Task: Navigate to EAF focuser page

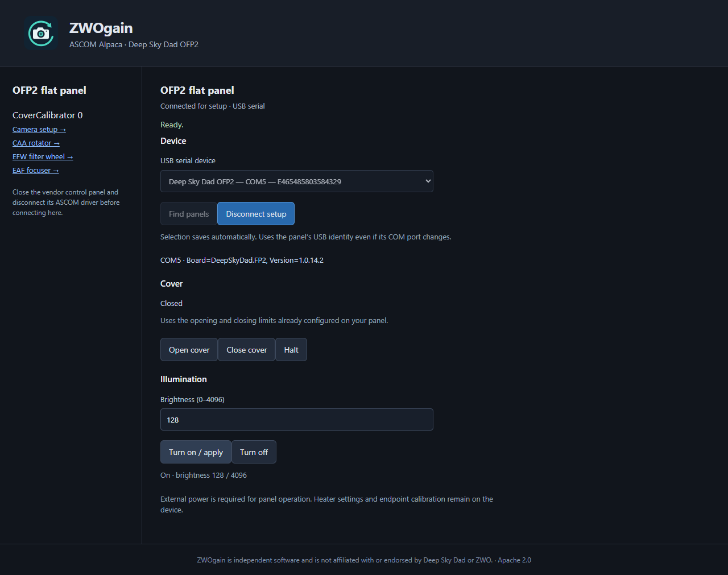Action: [x=36, y=171]
